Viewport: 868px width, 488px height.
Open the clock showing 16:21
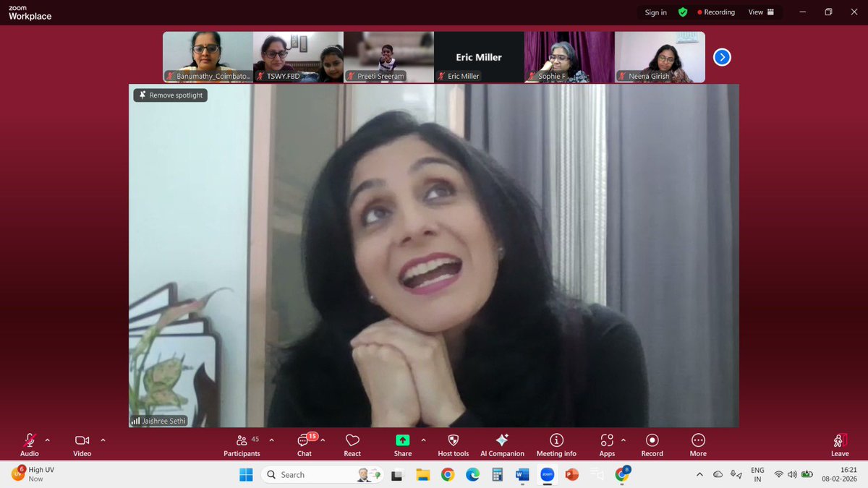coord(838,474)
